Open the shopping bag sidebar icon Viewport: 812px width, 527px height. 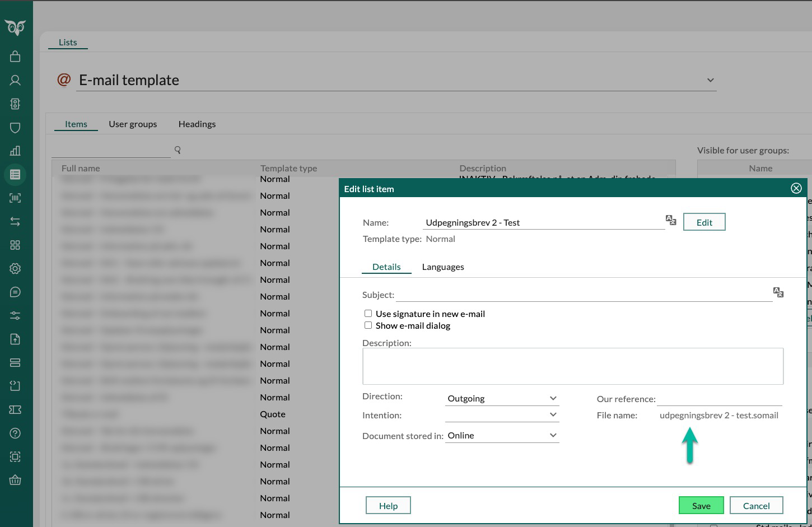click(15, 56)
